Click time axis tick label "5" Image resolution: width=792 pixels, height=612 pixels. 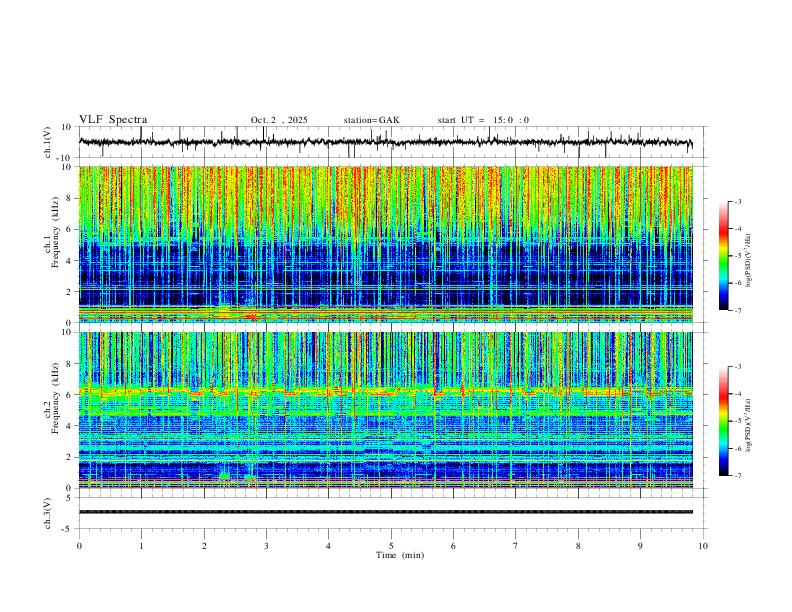tap(391, 546)
